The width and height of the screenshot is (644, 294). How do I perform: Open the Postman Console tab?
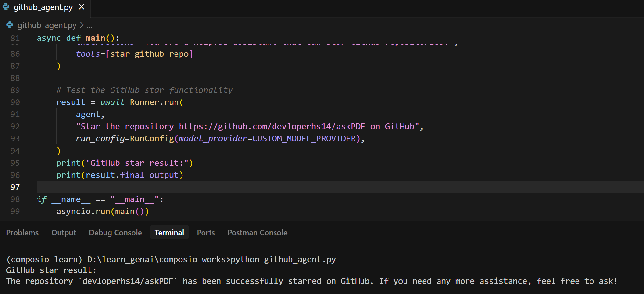tap(257, 233)
